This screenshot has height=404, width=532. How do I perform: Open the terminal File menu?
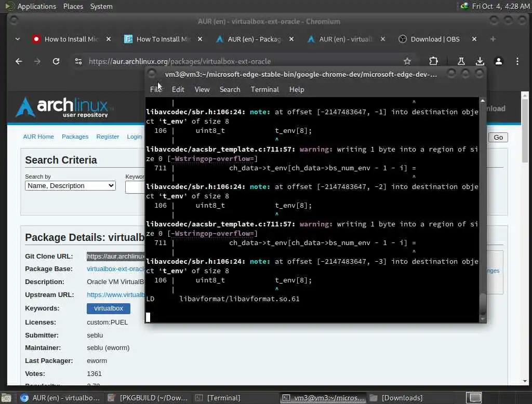coord(156,89)
